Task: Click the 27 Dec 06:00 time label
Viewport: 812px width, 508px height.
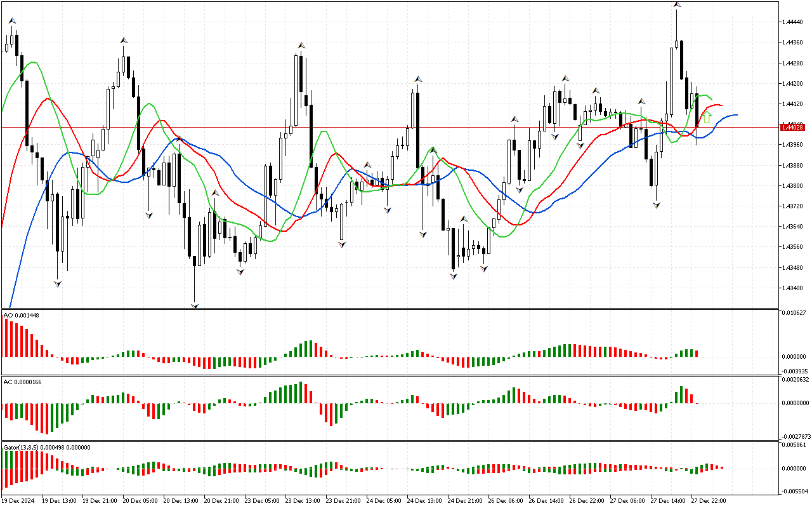Action: point(627,501)
